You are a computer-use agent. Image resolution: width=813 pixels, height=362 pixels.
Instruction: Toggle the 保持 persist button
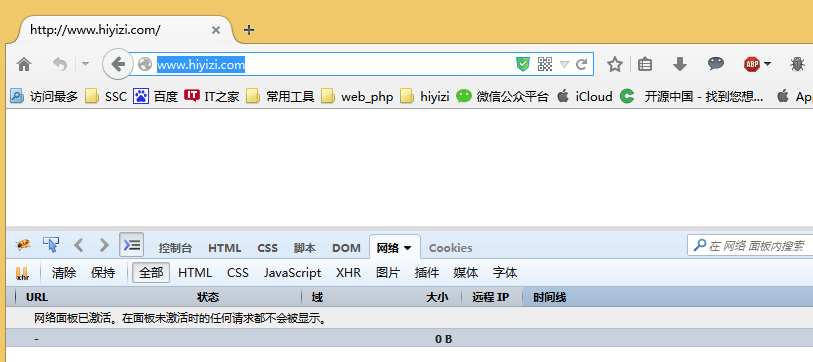tap(103, 273)
